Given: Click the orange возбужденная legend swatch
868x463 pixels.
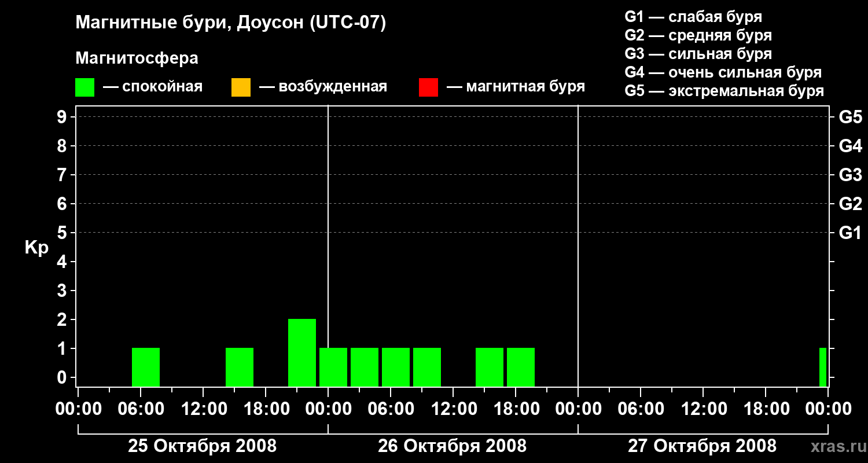Looking at the screenshot, I should point(241,87).
